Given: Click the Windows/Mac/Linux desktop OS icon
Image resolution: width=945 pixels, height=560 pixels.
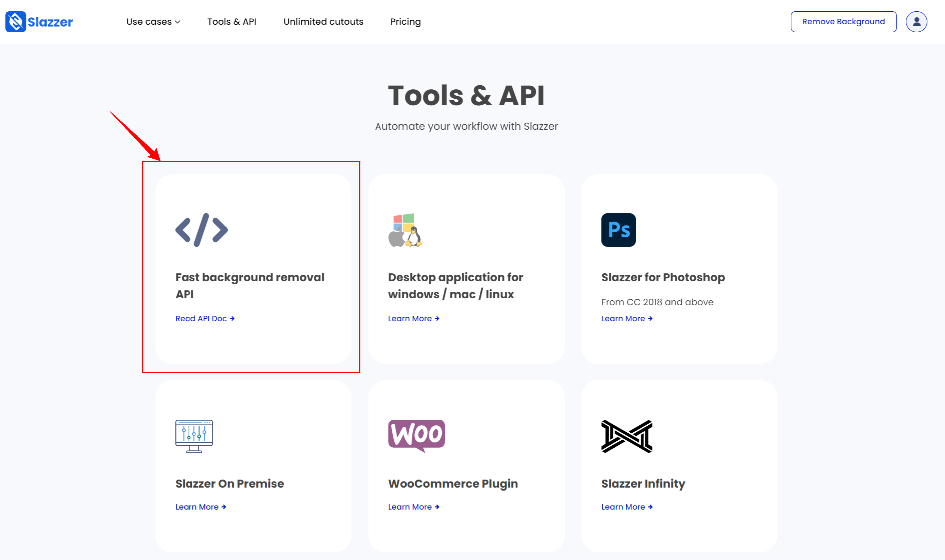Looking at the screenshot, I should pos(405,230).
